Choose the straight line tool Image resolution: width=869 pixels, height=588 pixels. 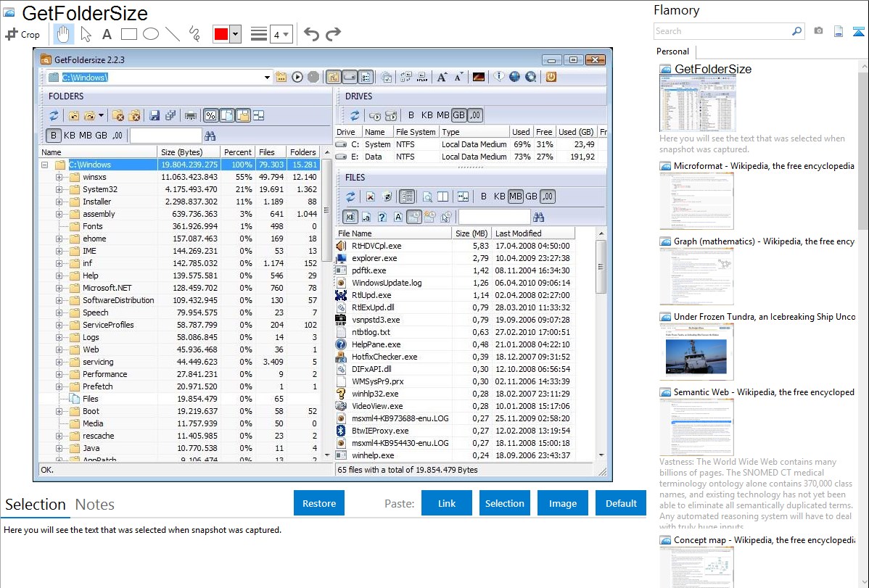pyautogui.click(x=173, y=34)
